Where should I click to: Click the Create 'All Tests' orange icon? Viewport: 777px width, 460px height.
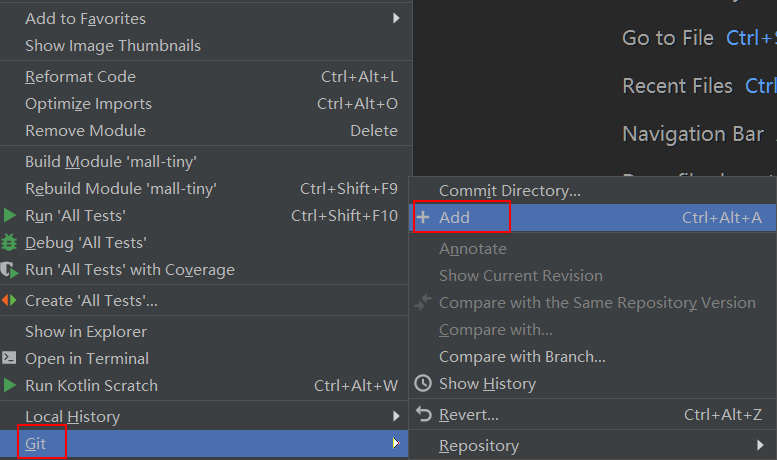point(9,300)
